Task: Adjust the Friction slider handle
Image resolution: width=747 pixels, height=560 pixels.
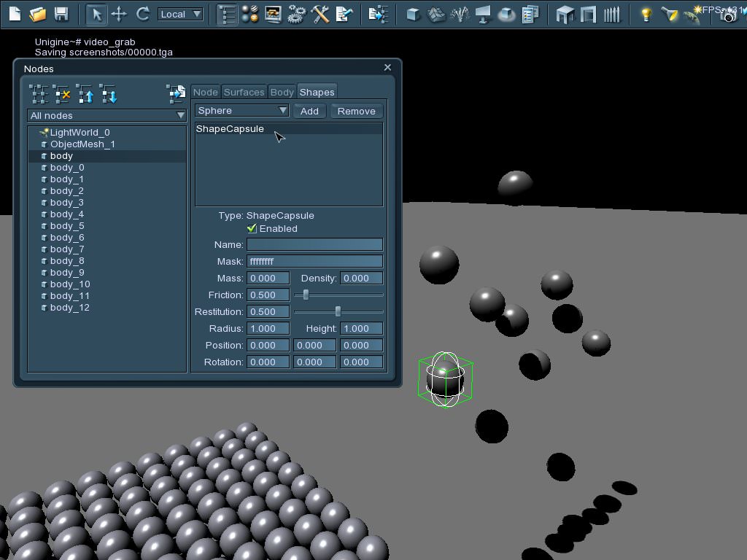Action: coord(306,295)
